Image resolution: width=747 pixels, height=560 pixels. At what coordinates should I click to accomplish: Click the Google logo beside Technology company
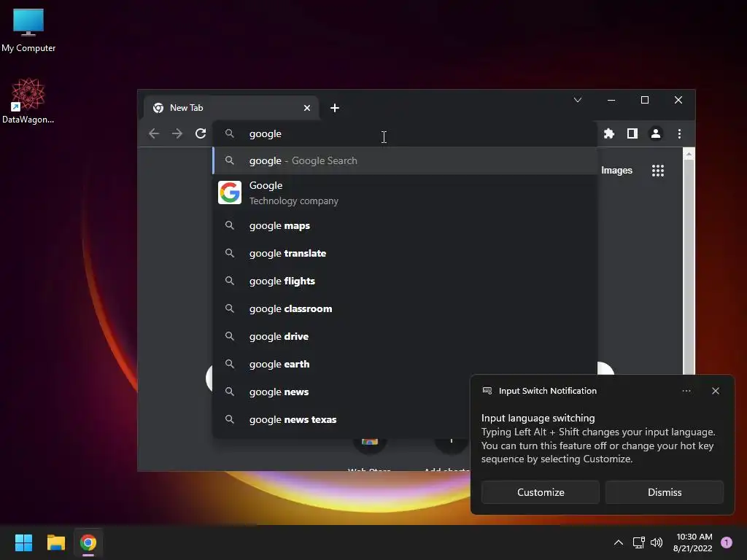[230, 192]
